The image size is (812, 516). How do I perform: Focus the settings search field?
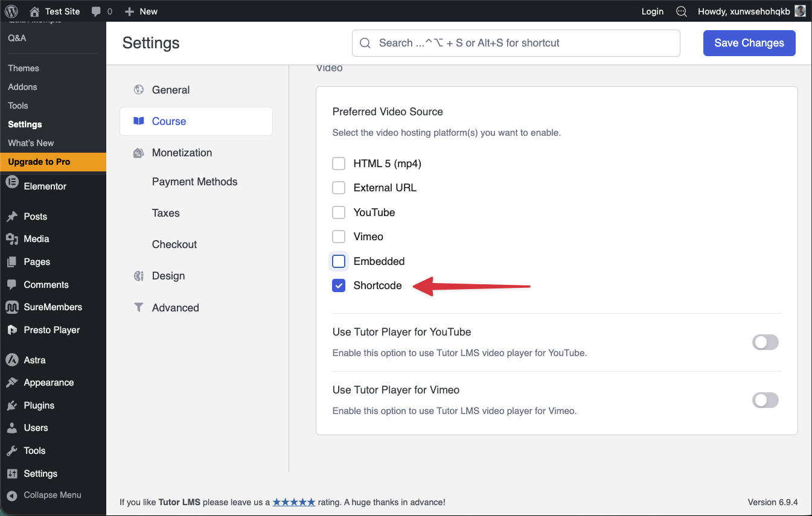(516, 43)
